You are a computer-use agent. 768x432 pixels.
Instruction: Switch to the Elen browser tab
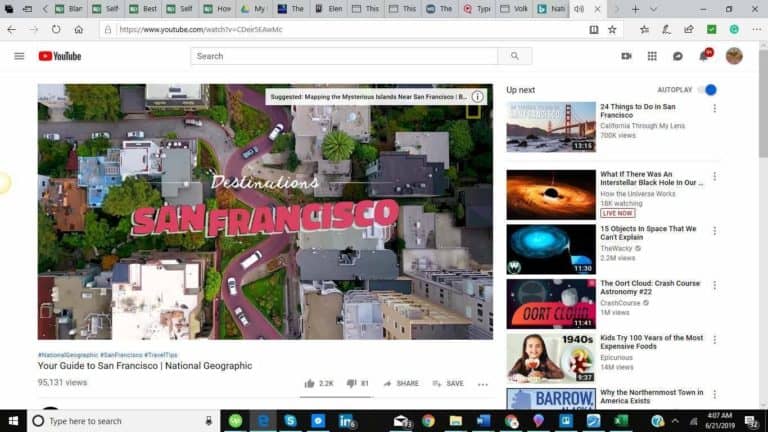pos(329,9)
